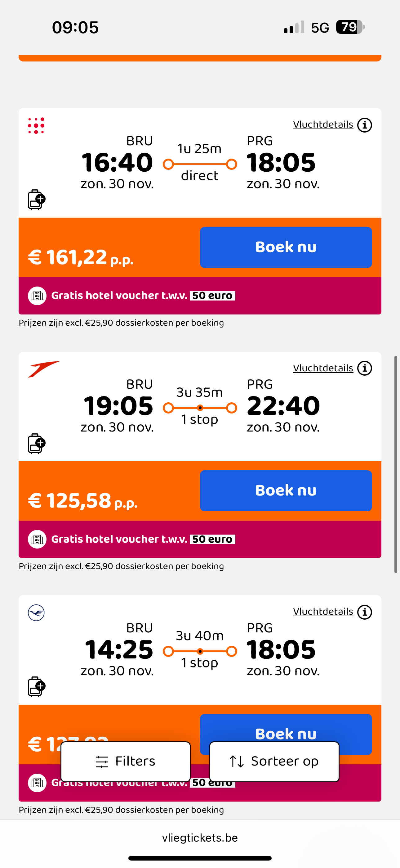
Task: Tap add baggage icon on 19:05 flight
Action: click(x=36, y=443)
